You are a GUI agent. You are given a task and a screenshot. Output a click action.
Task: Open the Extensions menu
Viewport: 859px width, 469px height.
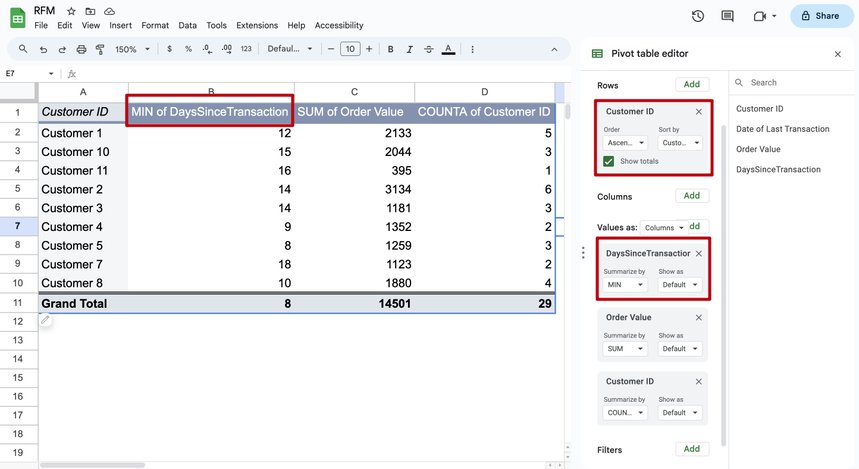tap(257, 25)
